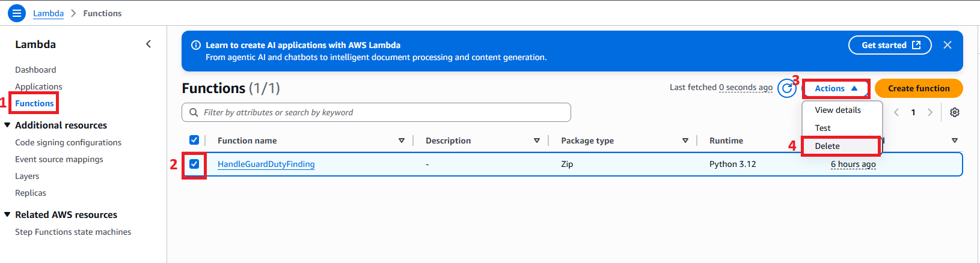This screenshot has width=980, height=263.
Task: Collapse the Lambda side panel arrow
Action: (x=149, y=44)
